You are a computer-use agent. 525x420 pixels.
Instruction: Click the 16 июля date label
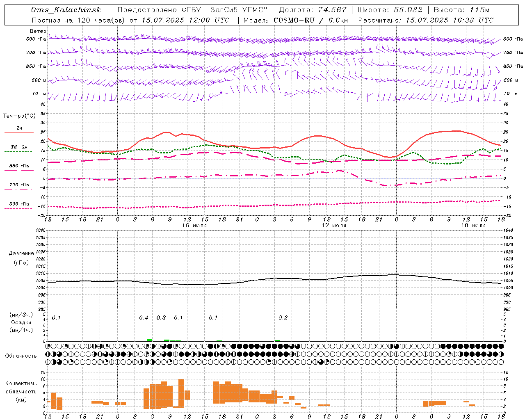point(194,225)
